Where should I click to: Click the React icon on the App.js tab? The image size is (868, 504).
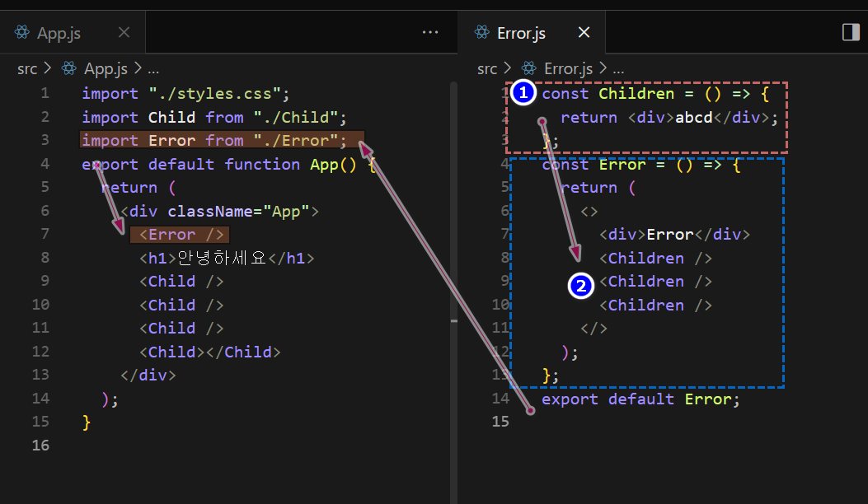click(22, 33)
